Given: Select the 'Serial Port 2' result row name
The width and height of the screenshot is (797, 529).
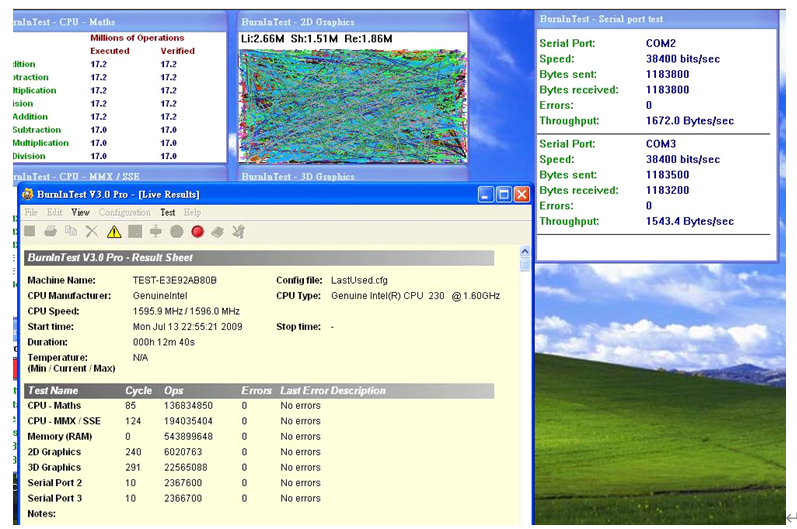Looking at the screenshot, I should (x=54, y=483).
